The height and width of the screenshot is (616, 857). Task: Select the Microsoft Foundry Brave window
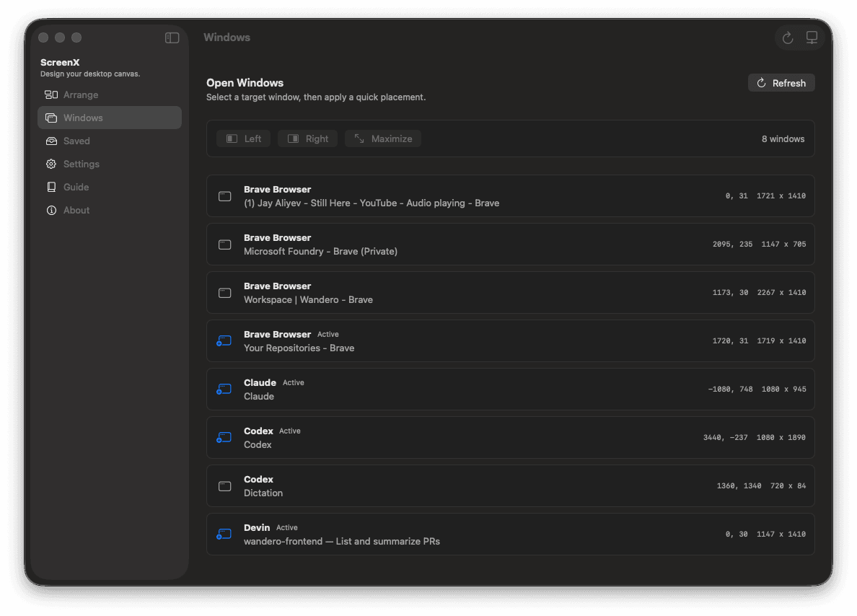(511, 245)
